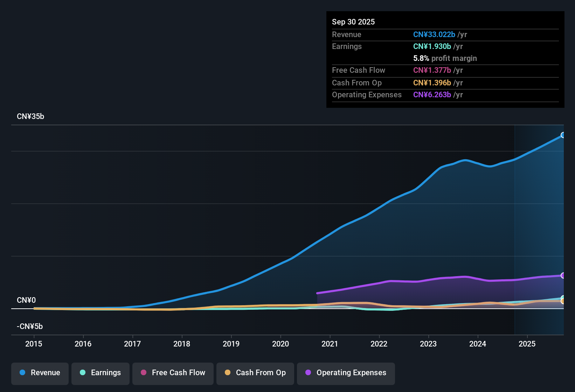Image resolution: width=575 pixels, height=392 pixels.
Task: Select the teal Earnings legend dot
Action: tap(83, 373)
